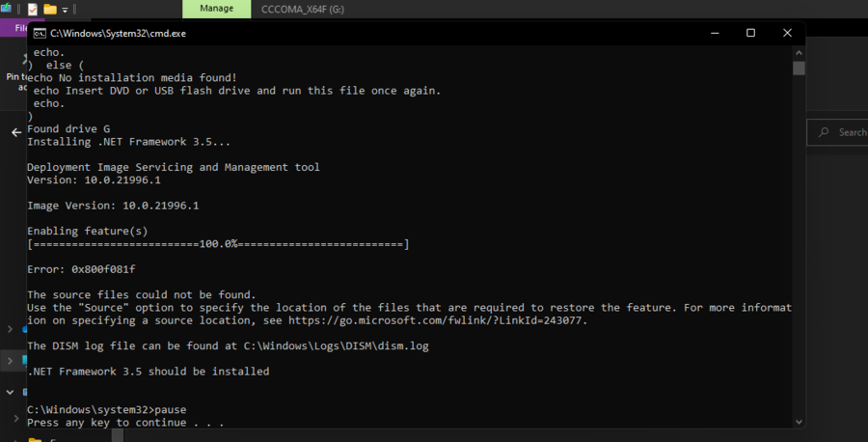Open the Customize Quick Access Toolbar dropdown
The height and width of the screenshot is (442, 868).
click(x=65, y=10)
